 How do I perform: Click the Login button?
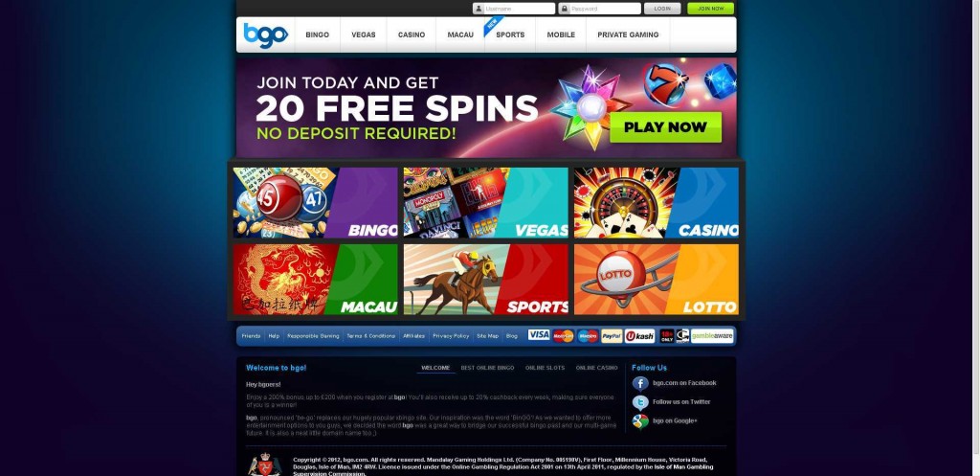[662, 9]
